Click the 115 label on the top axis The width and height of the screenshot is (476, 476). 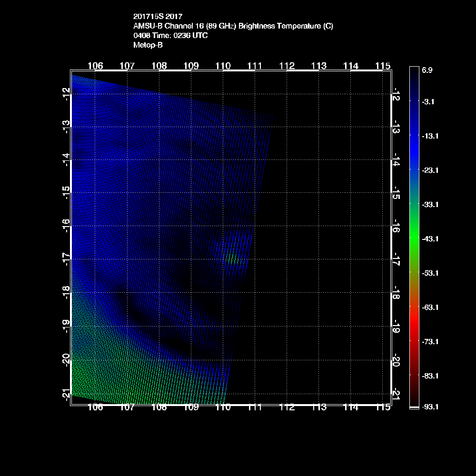pyautogui.click(x=383, y=65)
